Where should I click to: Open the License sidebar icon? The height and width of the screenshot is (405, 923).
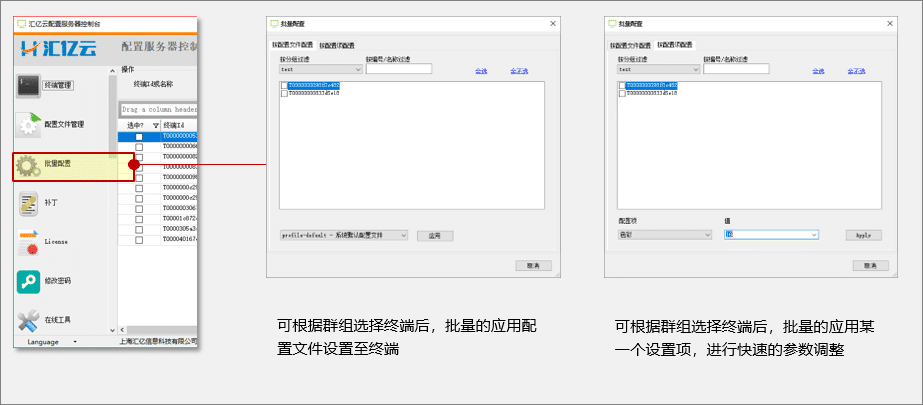pyautogui.click(x=28, y=242)
